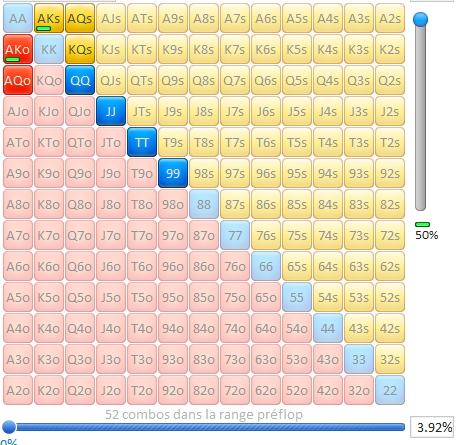The image size is (461, 445).
Task: Click the horizontal range percentage slider handle
Action: pyautogui.click(x=9, y=427)
